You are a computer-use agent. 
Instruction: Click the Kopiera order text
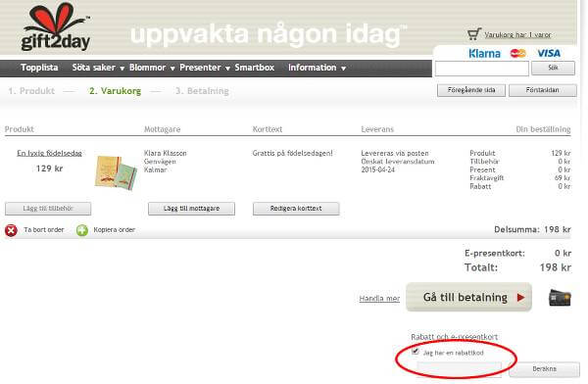115,230
